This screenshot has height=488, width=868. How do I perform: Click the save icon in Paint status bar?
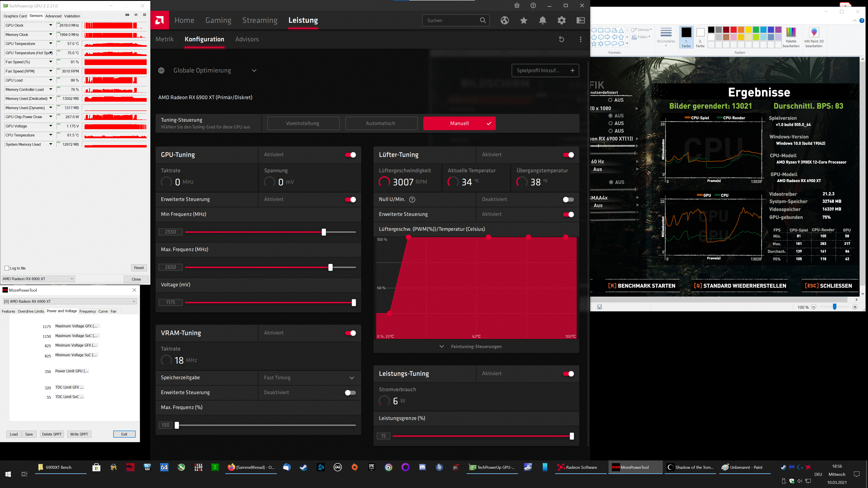pyautogui.click(x=599, y=307)
